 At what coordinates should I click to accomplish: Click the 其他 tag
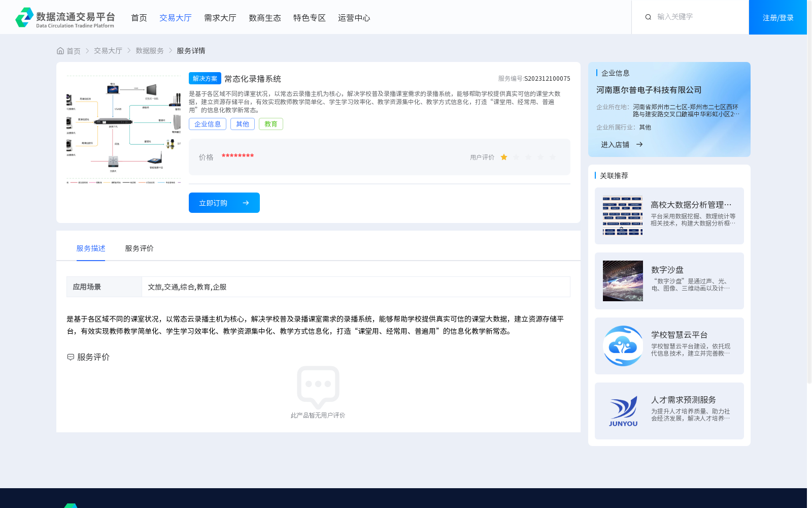243,124
